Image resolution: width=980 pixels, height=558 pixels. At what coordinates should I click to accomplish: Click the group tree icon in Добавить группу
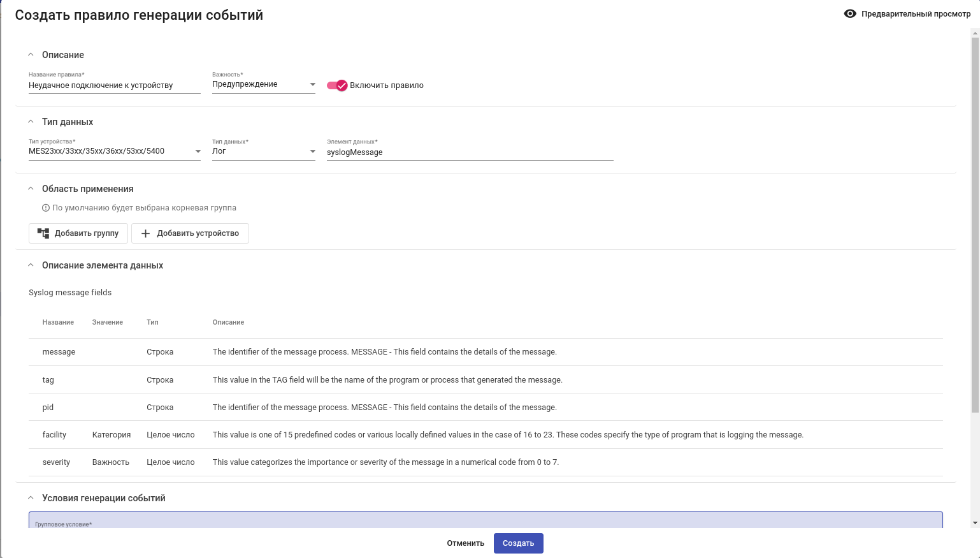(x=43, y=233)
